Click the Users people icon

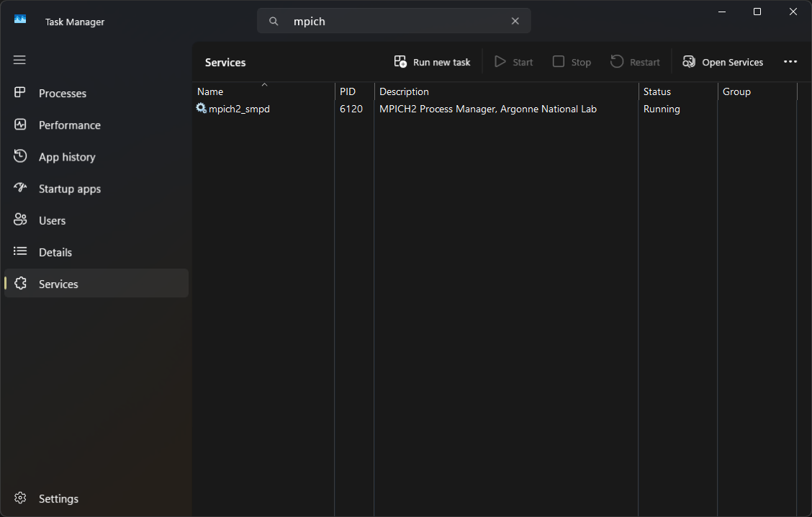20,220
